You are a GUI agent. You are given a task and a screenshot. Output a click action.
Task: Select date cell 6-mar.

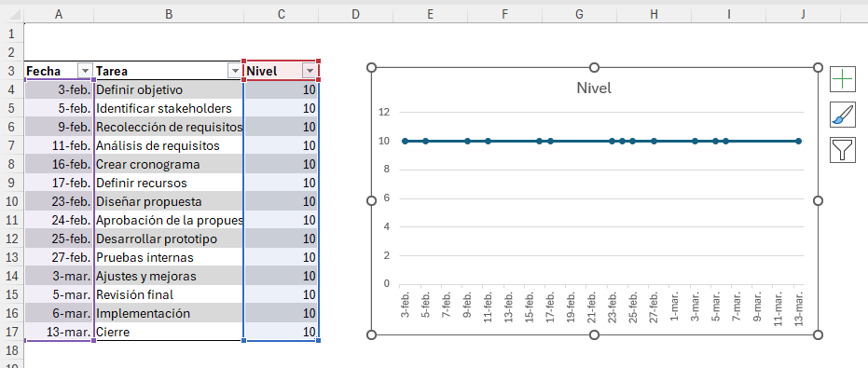point(59,313)
